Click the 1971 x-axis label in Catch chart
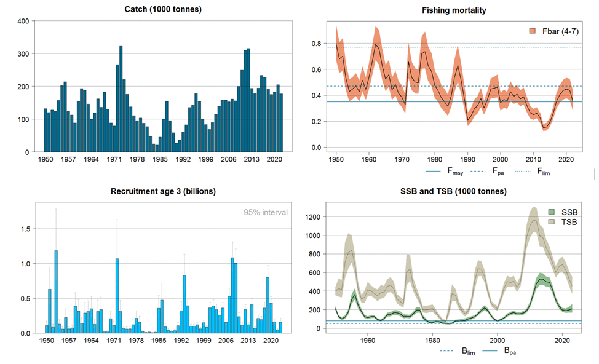 (x=114, y=159)
